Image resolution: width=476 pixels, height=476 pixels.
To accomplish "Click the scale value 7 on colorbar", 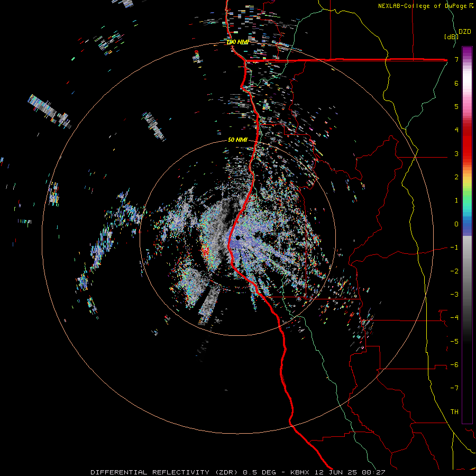I will pos(456,59).
